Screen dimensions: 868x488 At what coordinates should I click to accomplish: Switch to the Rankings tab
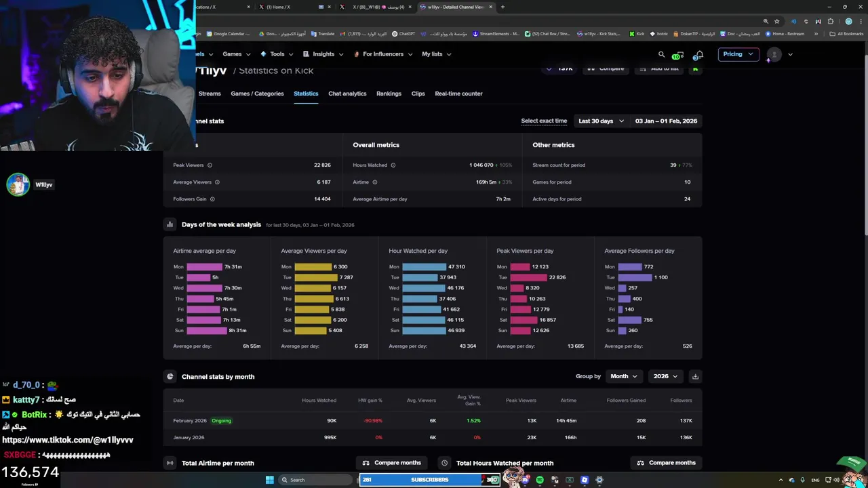389,94
